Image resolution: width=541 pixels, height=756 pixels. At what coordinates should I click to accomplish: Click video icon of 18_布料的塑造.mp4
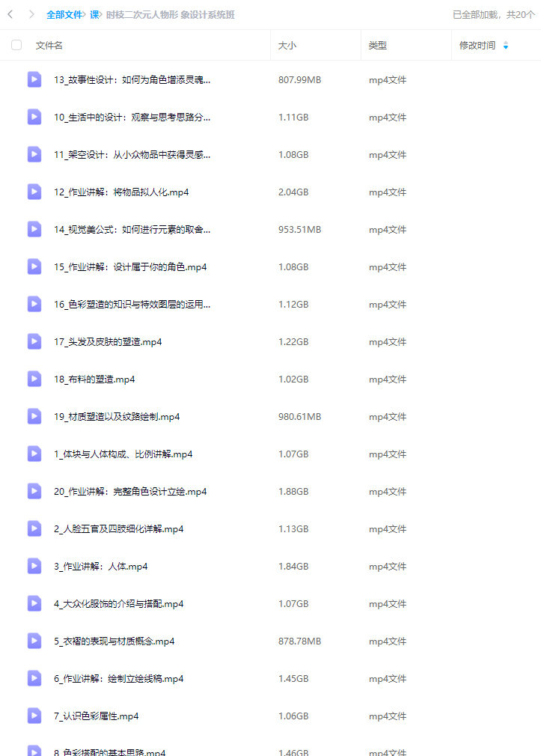coord(34,379)
